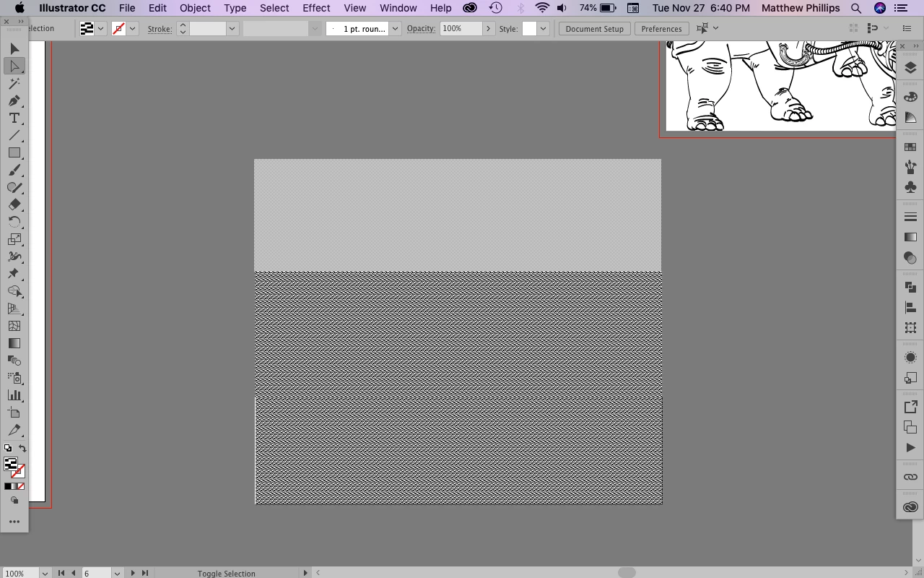Pick the Pen tool
The image size is (924, 578).
pos(14,100)
